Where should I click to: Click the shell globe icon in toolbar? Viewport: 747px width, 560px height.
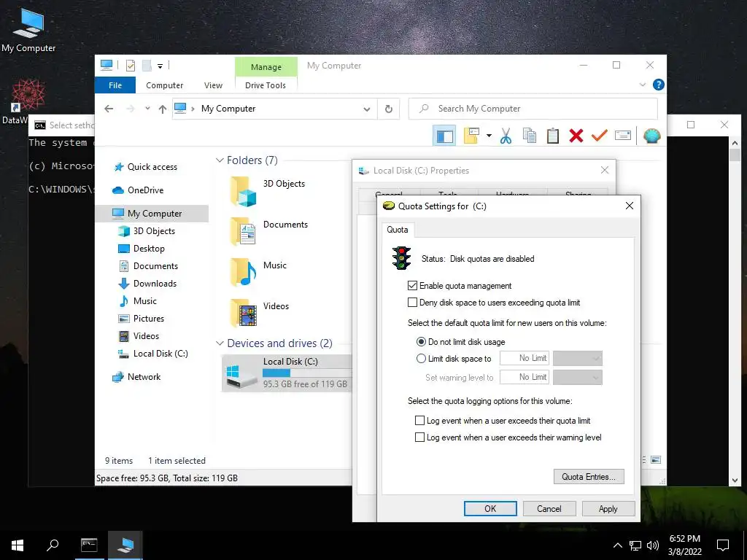651,136
